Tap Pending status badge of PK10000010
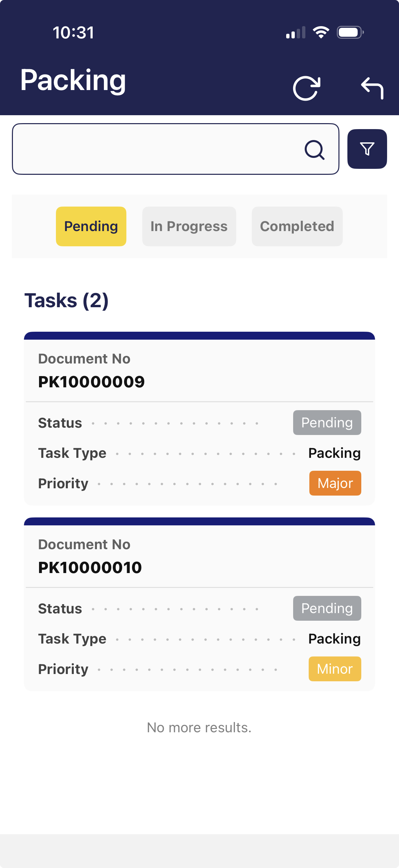The height and width of the screenshot is (868, 399). tap(327, 608)
